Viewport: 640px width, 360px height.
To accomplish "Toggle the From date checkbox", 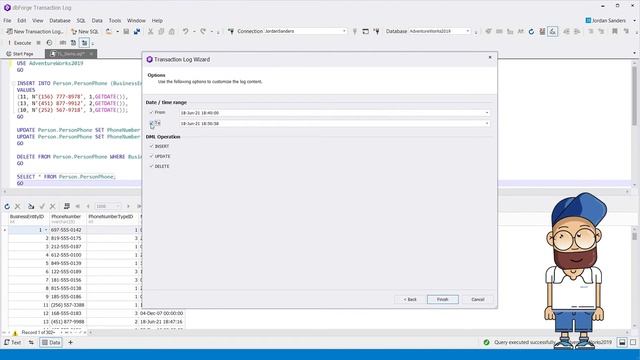I will point(151,112).
